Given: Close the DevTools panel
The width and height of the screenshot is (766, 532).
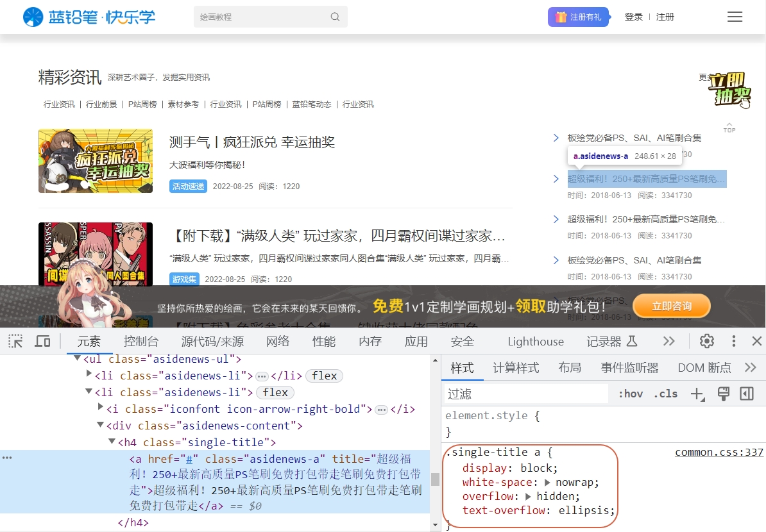Looking at the screenshot, I should 757,341.
